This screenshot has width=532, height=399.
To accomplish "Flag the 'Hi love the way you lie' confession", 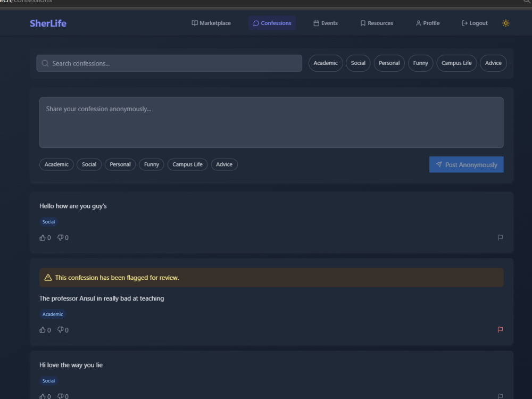I will pyautogui.click(x=500, y=396).
